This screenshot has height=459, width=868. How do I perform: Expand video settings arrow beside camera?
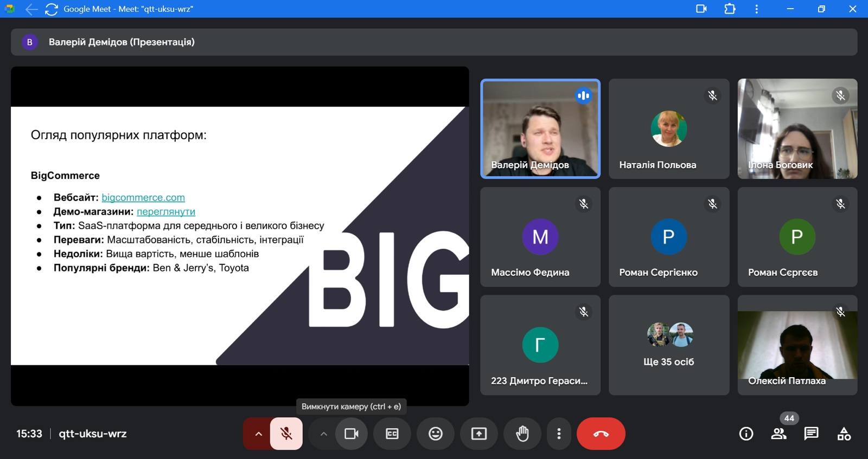(323, 434)
